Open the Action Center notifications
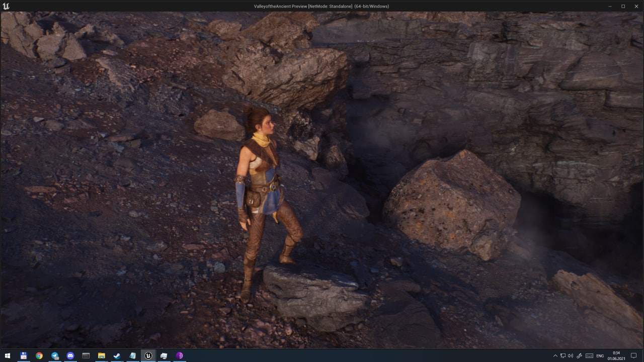This screenshot has width=644, height=362. [x=634, y=355]
